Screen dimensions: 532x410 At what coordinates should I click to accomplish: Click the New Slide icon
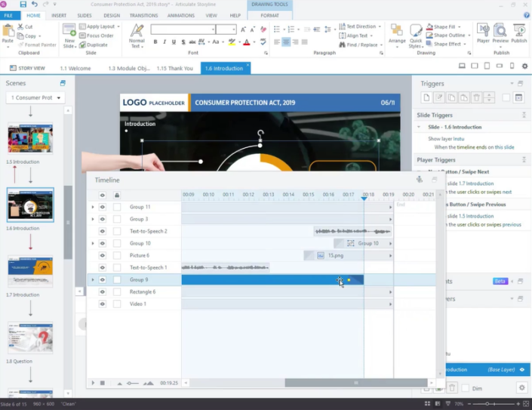click(69, 34)
